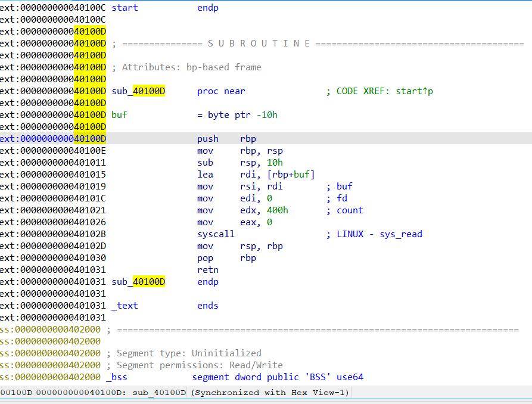
Task: Click the "S U B R O U T I N E" separator
Action: (x=259, y=43)
